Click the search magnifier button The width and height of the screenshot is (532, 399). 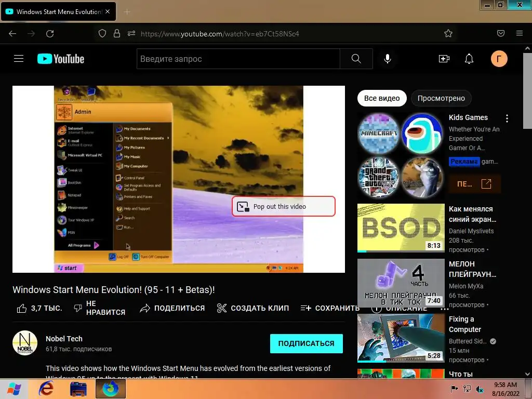pyautogui.click(x=356, y=59)
